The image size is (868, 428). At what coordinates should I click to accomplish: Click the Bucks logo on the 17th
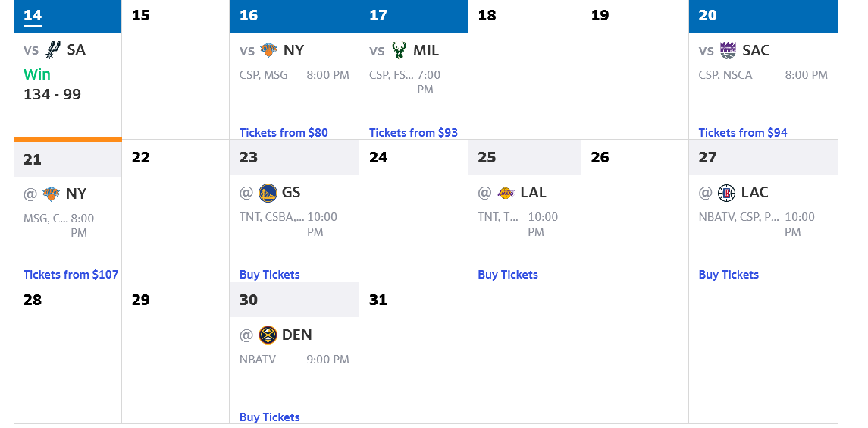click(399, 50)
